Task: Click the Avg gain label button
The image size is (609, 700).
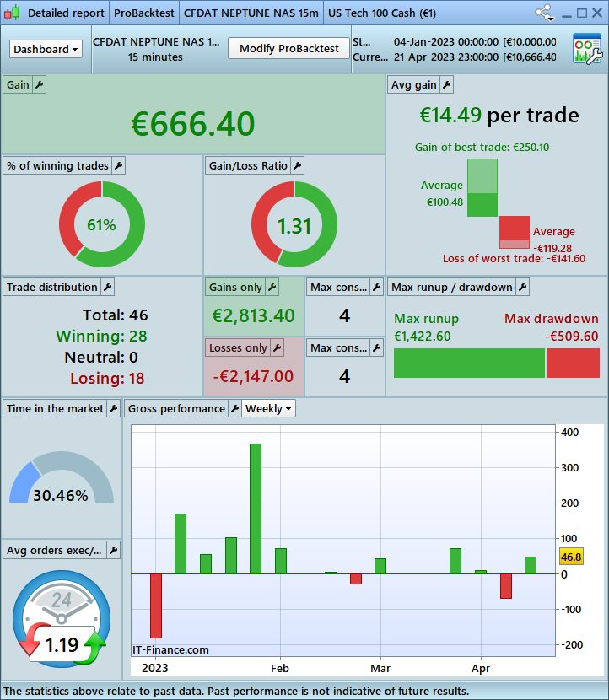Action: click(414, 85)
